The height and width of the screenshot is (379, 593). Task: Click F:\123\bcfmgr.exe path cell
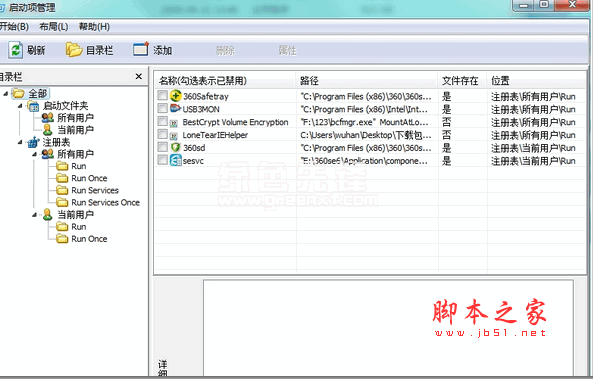click(364, 122)
